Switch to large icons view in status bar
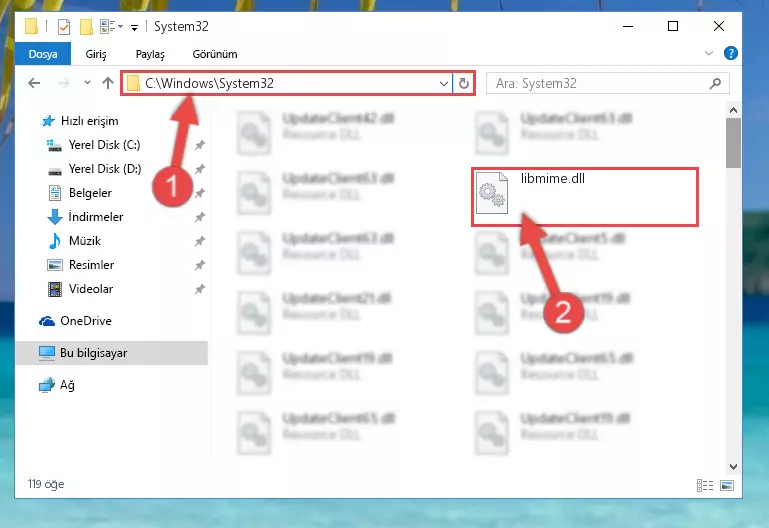Screen dimensions: 769x528 pos(727,485)
